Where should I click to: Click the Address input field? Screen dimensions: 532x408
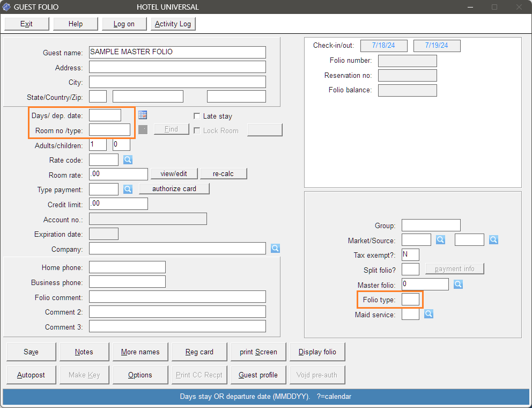click(178, 67)
